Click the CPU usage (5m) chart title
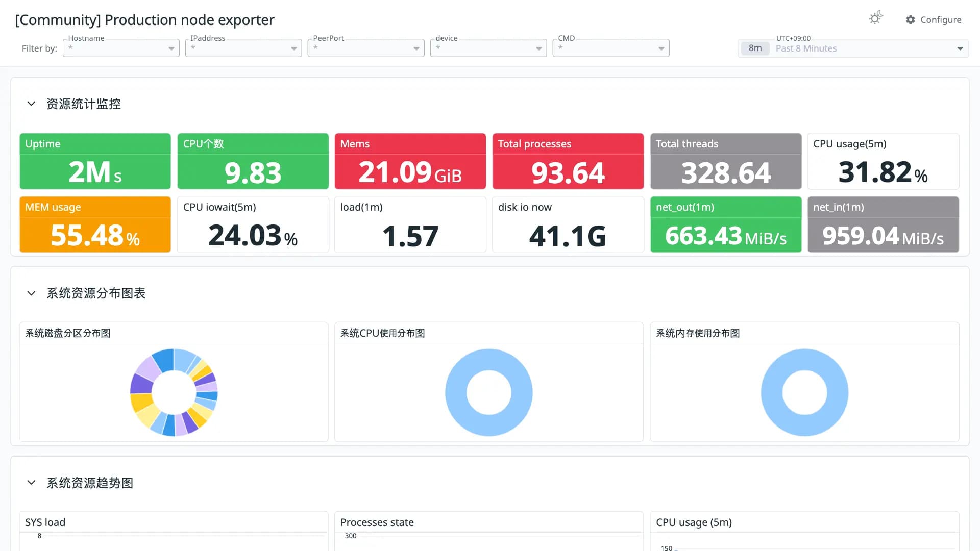This screenshot has width=980, height=551. click(x=694, y=522)
